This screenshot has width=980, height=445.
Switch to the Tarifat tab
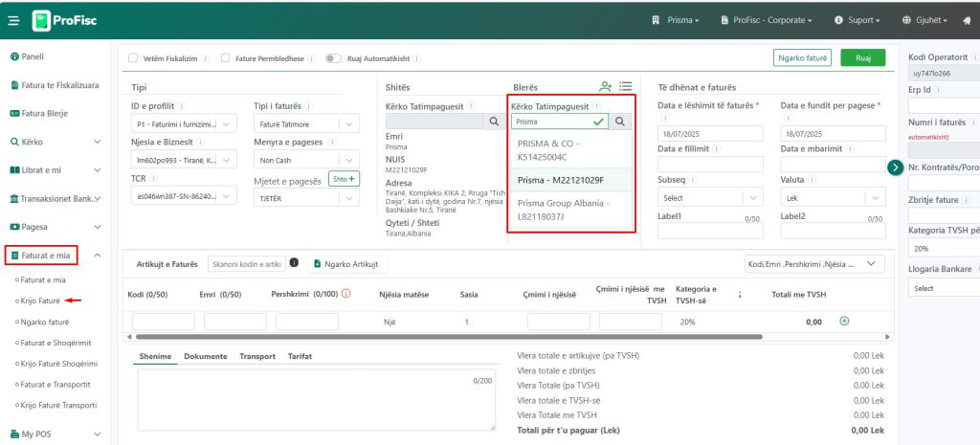300,356
